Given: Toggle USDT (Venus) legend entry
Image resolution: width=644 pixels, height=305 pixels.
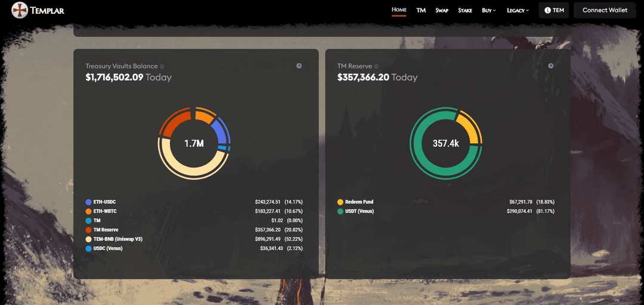Looking at the screenshot, I should pyautogui.click(x=359, y=211).
